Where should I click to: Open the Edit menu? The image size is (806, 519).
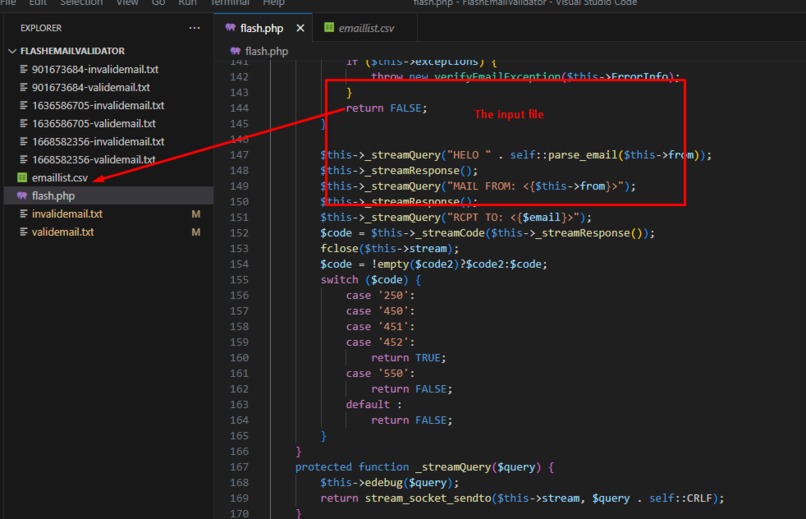tap(38, 3)
